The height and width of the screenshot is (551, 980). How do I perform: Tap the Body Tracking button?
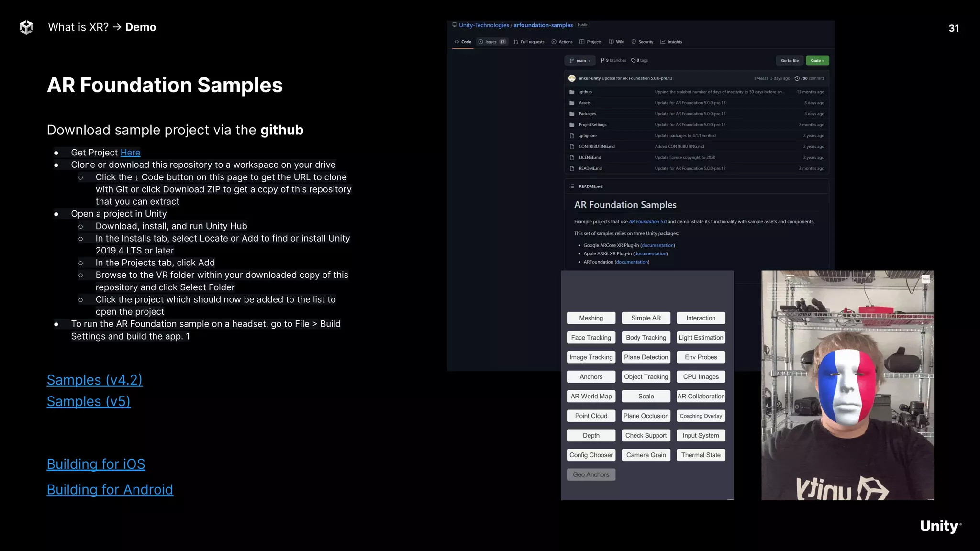[x=646, y=338]
